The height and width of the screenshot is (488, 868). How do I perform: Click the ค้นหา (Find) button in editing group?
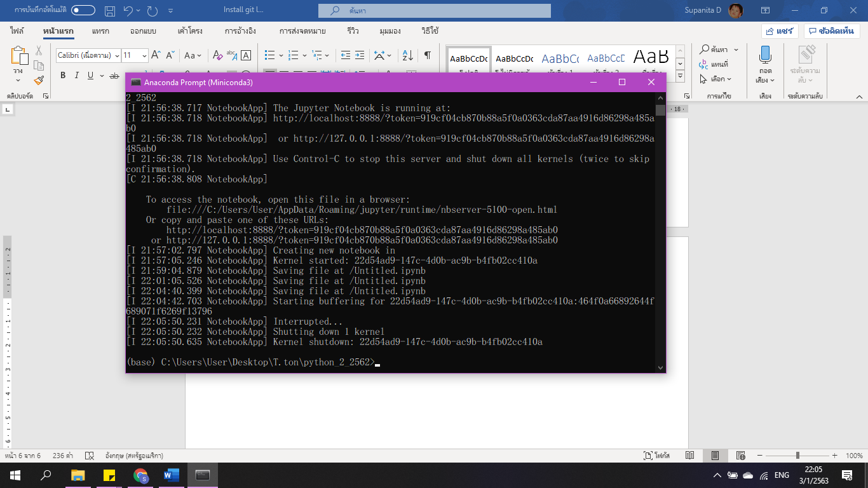(714, 50)
